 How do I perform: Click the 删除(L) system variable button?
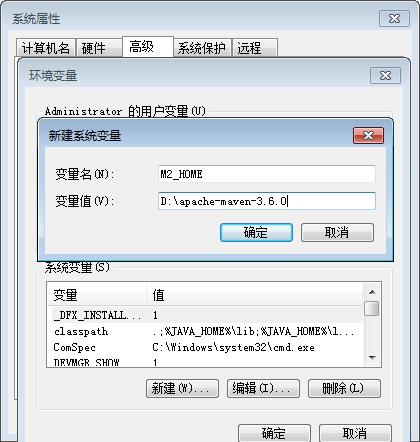pos(344,388)
